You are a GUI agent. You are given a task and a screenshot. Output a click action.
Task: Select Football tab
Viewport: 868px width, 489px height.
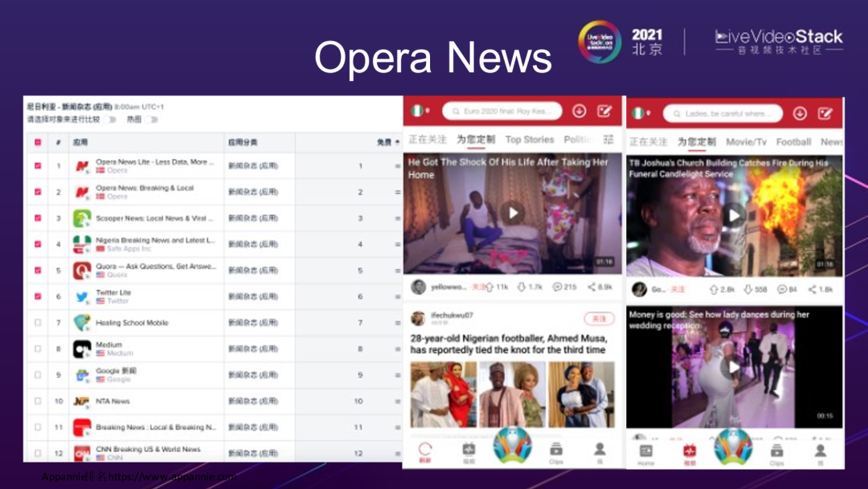tap(793, 142)
